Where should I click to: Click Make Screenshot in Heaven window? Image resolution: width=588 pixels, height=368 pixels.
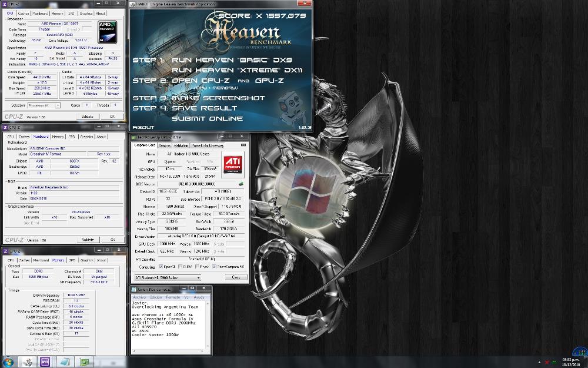pos(218,98)
